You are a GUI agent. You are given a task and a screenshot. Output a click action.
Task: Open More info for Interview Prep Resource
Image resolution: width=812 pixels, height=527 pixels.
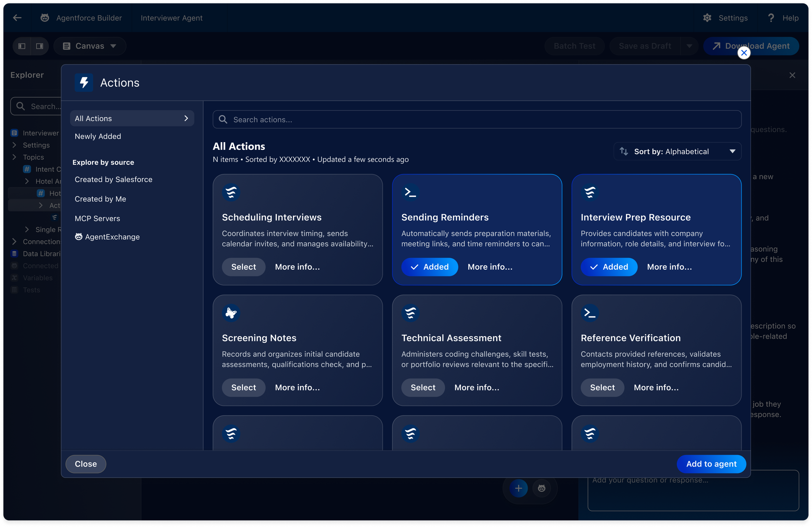(x=669, y=266)
